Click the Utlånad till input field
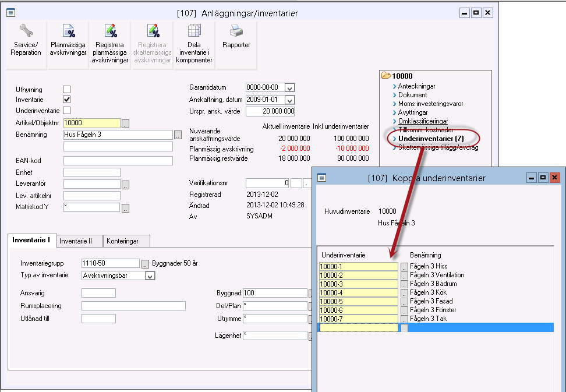This screenshot has height=392, width=566. tap(98, 319)
